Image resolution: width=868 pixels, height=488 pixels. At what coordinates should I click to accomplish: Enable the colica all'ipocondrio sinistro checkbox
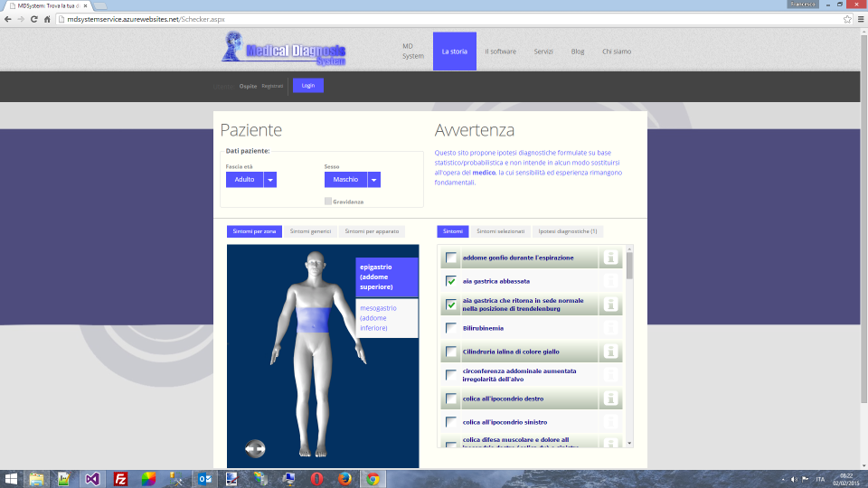(451, 422)
